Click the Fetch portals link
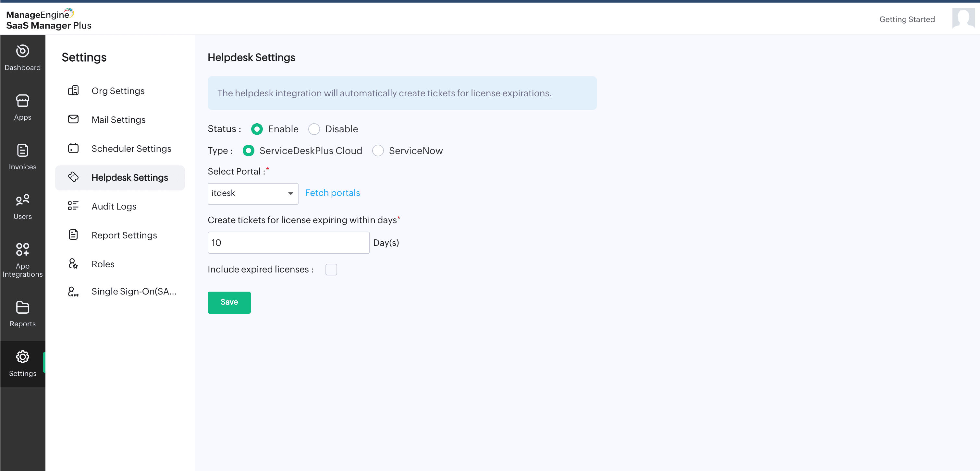 [x=332, y=193]
